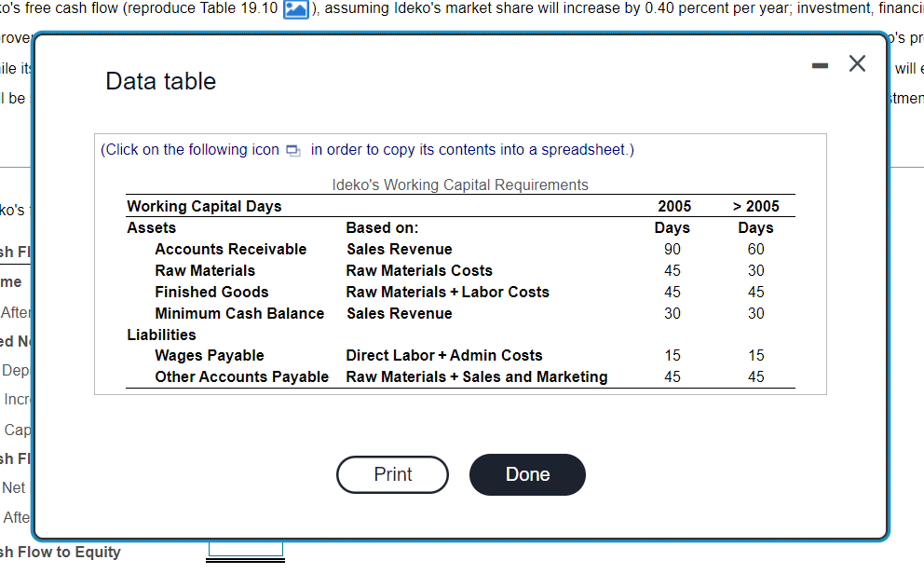Select Ideko's Working Capital Requirements title

pos(460,185)
